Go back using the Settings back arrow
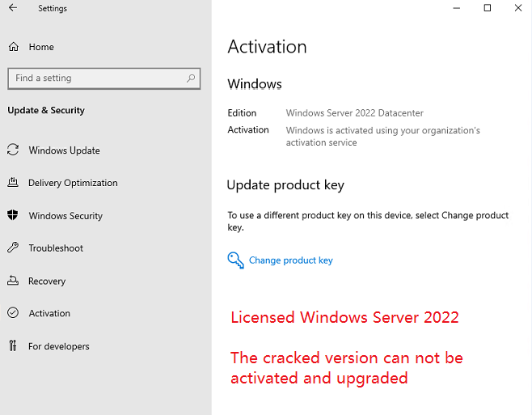Image resolution: width=532 pixels, height=415 pixels. pos(13,8)
